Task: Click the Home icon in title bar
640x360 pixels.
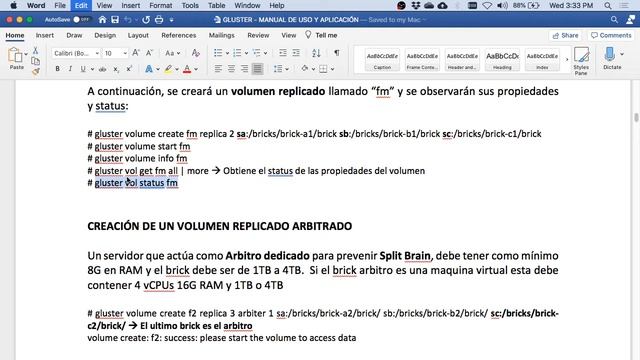Action: 102,20
